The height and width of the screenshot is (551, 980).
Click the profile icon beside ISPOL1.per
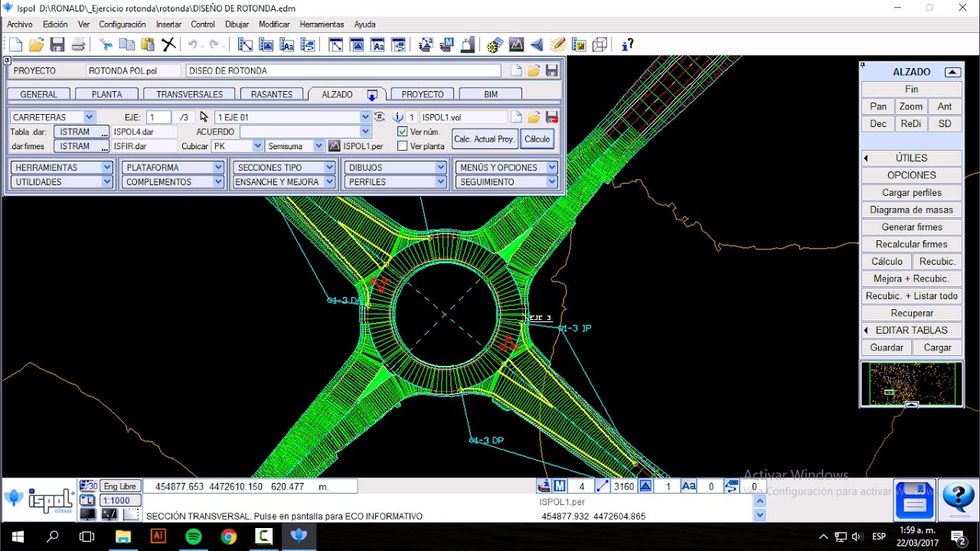[x=335, y=145]
